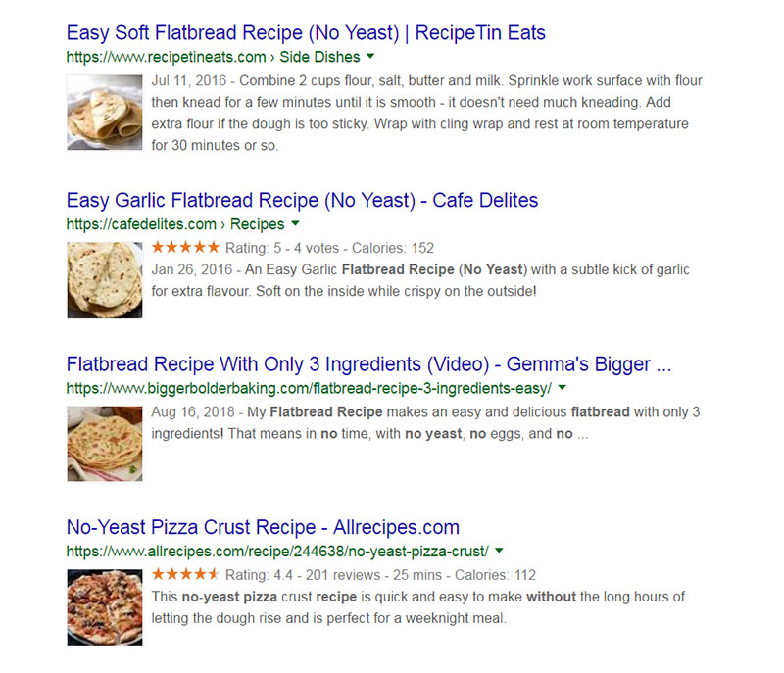Viewport: 784px width, 673px height.
Task: Expand the biggerbolderbaking.com URL dropdown arrow
Action: 562,388
